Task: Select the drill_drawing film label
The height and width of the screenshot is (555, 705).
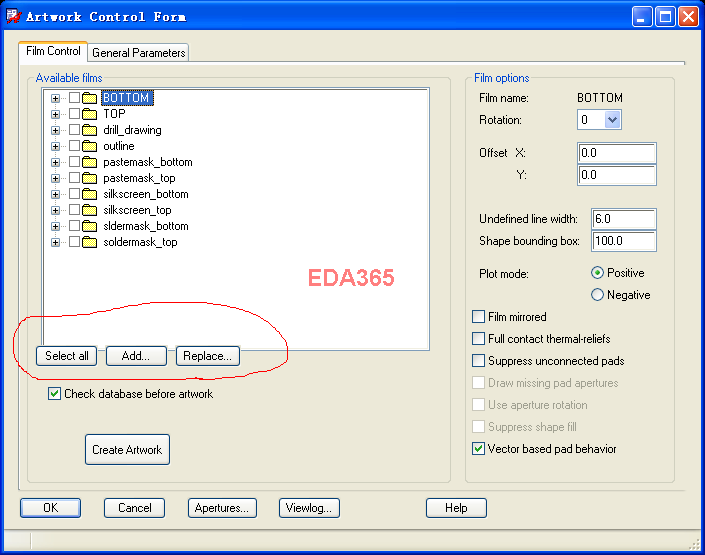Action: point(132,130)
